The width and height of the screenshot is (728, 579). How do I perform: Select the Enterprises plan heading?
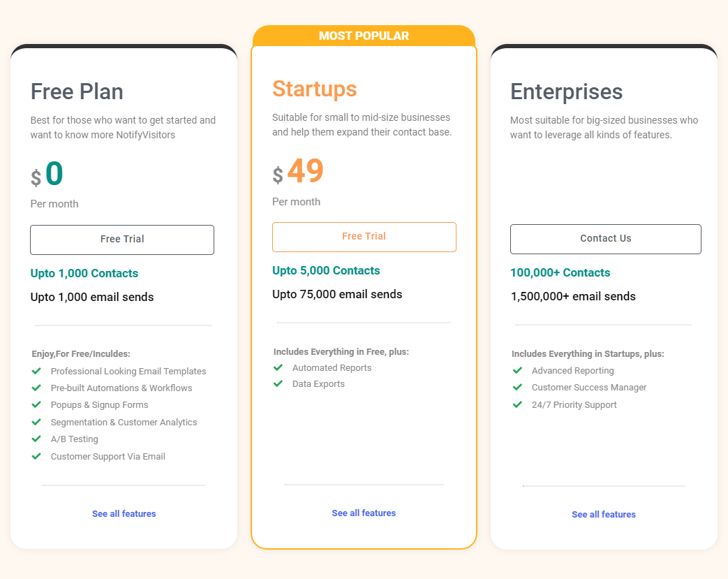pos(566,91)
